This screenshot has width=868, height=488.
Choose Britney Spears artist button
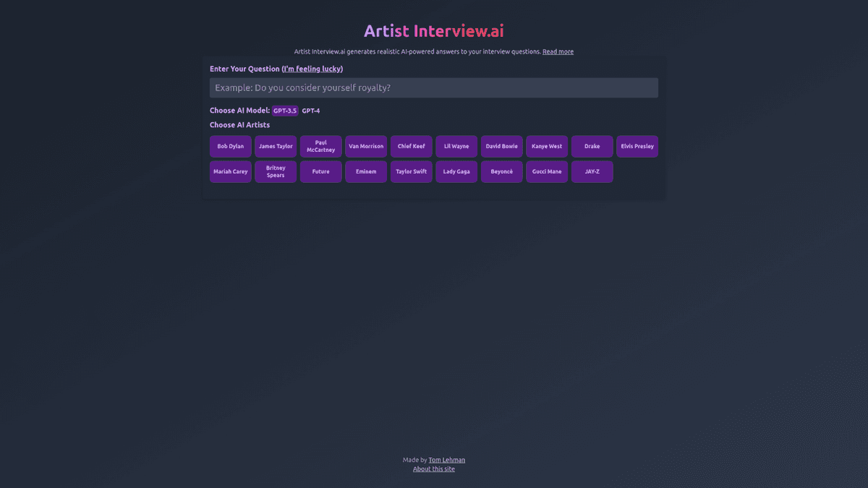pos(276,171)
